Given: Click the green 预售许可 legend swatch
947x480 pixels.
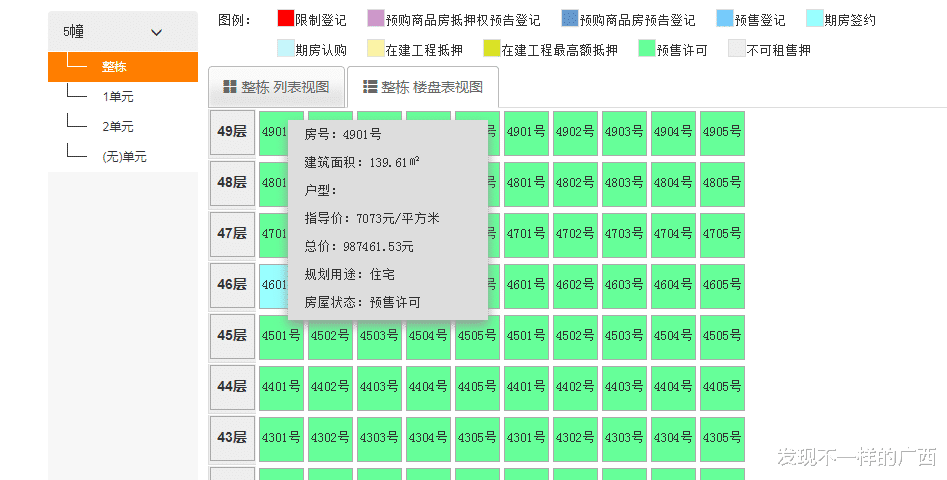Looking at the screenshot, I should [647, 48].
